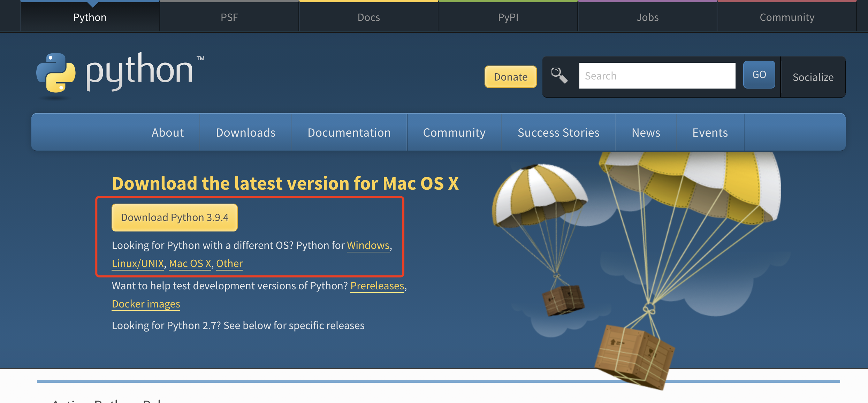Expand the Community menu in main navigation

tap(454, 132)
